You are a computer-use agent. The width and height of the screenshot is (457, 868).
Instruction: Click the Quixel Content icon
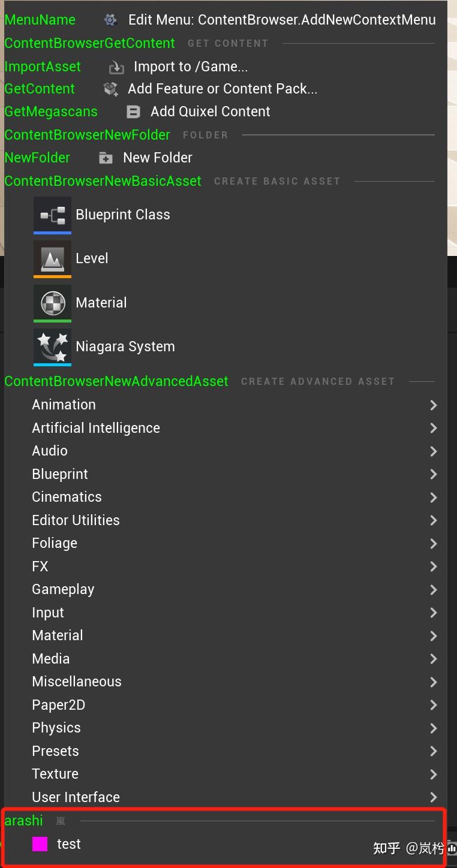pyautogui.click(x=133, y=112)
